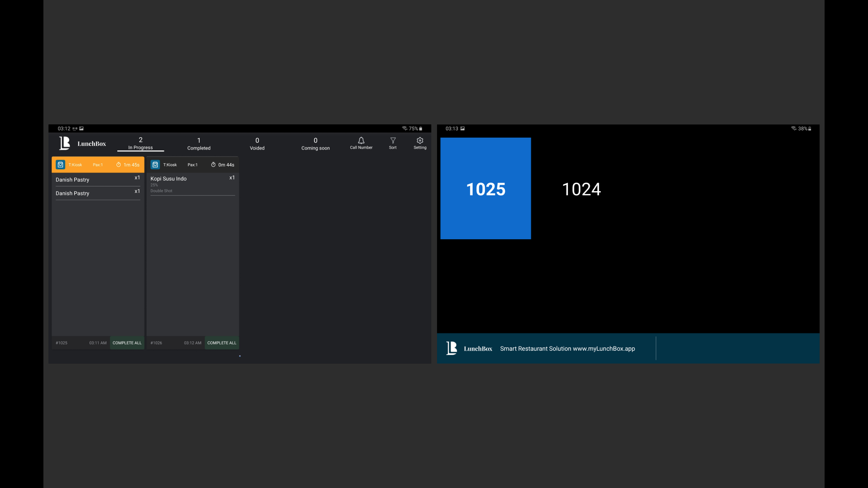Open the Sort filter icon
The height and width of the screenshot is (488, 868).
[x=393, y=141]
